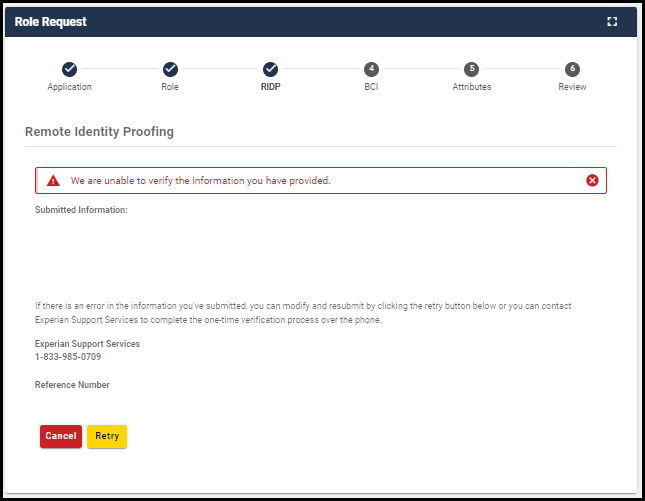Jump to step 5 Attributes circle
This screenshot has width=645, height=501.
point(472,69)
